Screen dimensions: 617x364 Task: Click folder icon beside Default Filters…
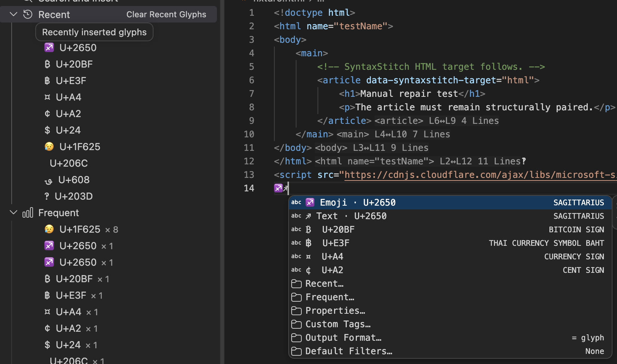coord(296,351)
